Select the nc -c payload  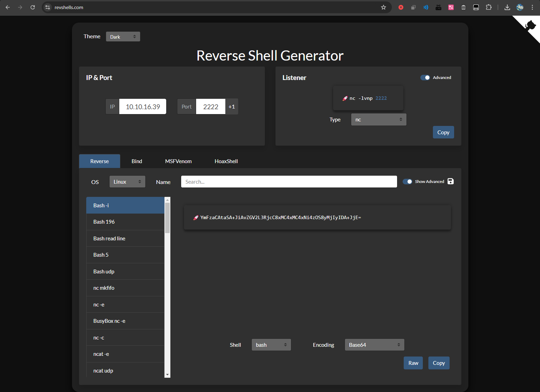tap(125, 337)
